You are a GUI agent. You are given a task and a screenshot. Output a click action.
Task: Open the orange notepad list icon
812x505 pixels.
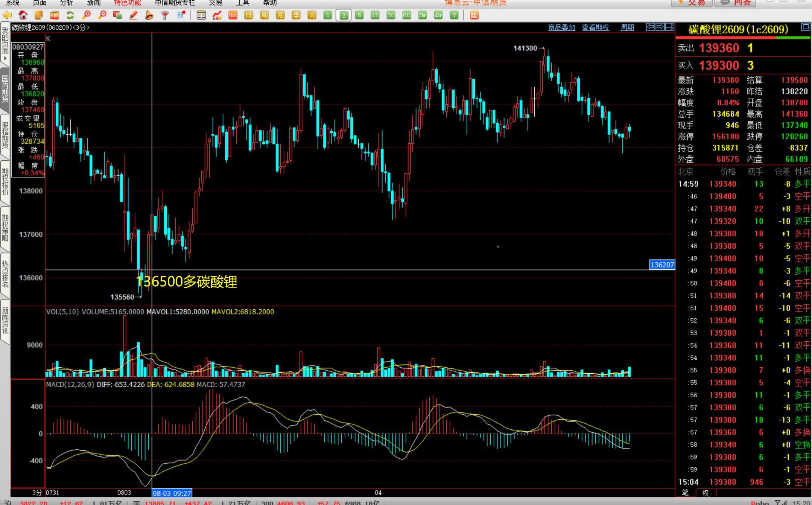point(39,15)
